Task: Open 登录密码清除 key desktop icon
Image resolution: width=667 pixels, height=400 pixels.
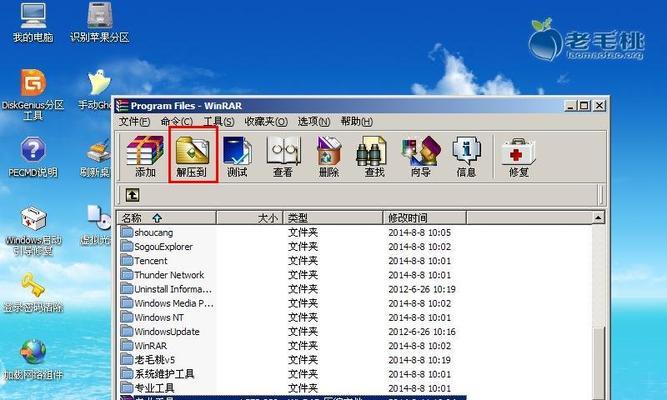Action: click(x=33, y=293)
